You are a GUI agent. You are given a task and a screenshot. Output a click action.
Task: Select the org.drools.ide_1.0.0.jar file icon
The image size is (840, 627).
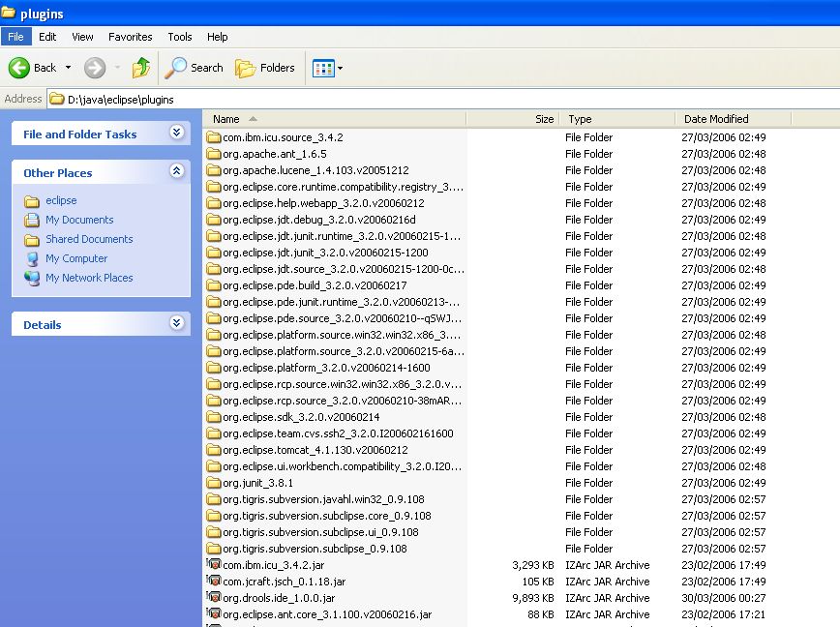214,598
